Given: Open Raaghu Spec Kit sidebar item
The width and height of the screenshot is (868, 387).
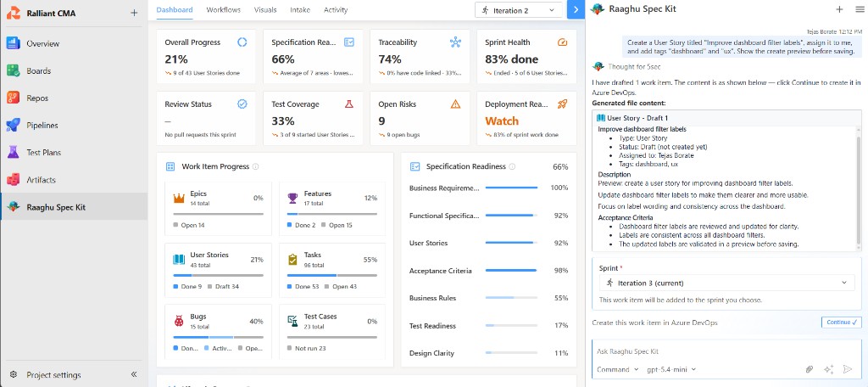Looking at the screenshot, I should (x=75, y=207).
